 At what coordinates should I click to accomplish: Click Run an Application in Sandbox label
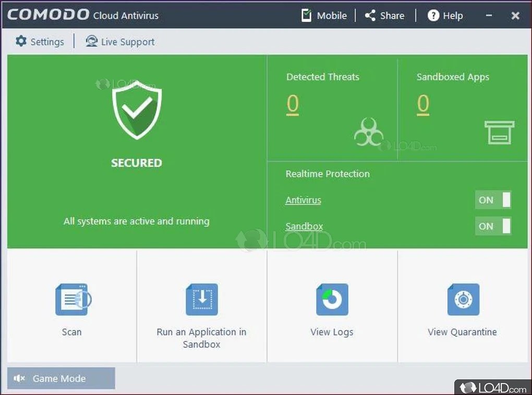click(x=201, y=338)
